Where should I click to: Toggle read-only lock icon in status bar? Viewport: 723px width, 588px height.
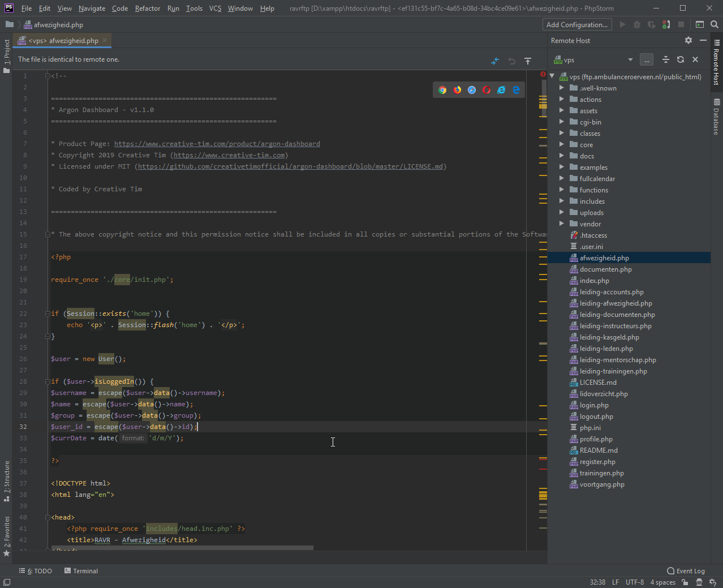[x=685, y=582]
